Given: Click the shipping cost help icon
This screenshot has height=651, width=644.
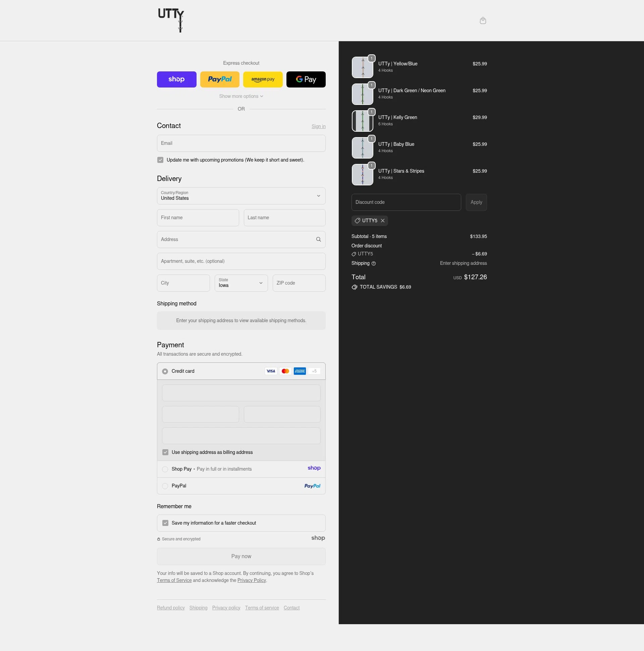Looking at the screenshot, I should click(374, 263).
